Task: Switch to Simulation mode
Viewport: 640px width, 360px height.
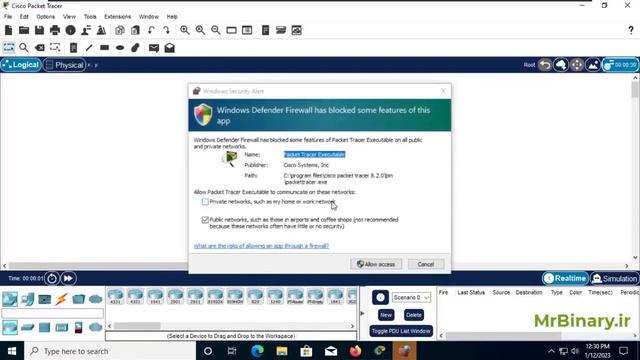Action: pos(615,278)
